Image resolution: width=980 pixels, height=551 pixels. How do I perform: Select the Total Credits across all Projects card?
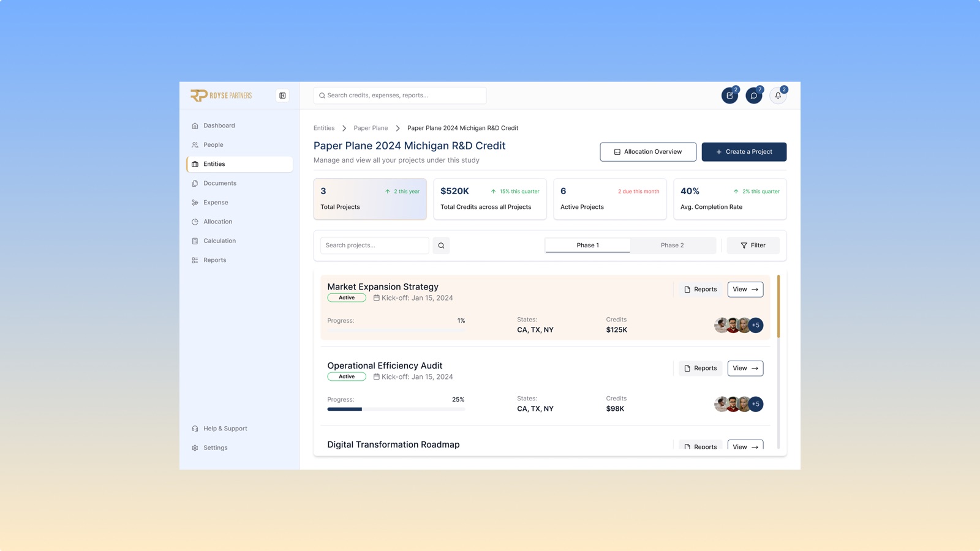coord(490,199)
